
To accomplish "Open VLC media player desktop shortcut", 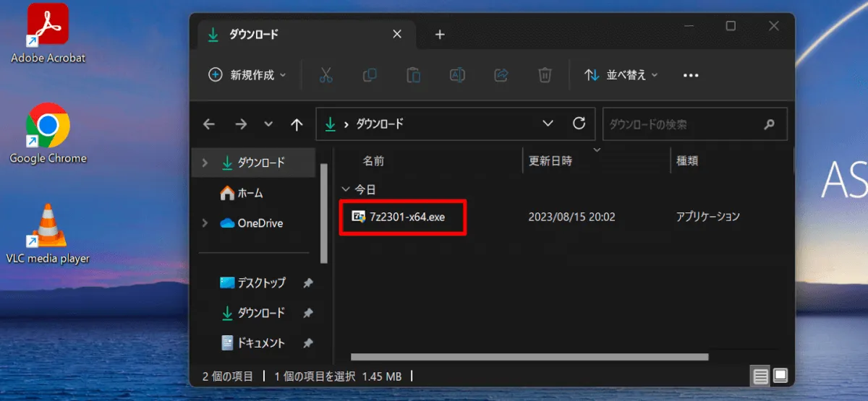I will [48, 233].
